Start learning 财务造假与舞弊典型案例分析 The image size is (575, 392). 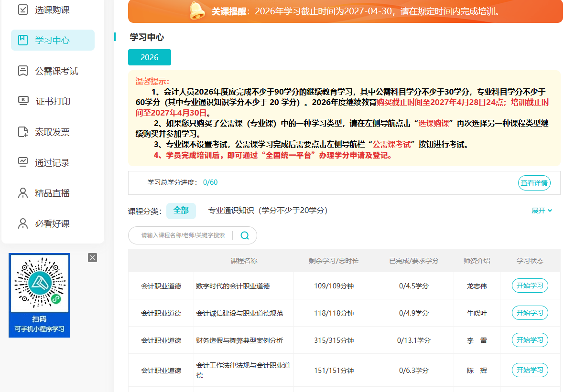point(530,340)
